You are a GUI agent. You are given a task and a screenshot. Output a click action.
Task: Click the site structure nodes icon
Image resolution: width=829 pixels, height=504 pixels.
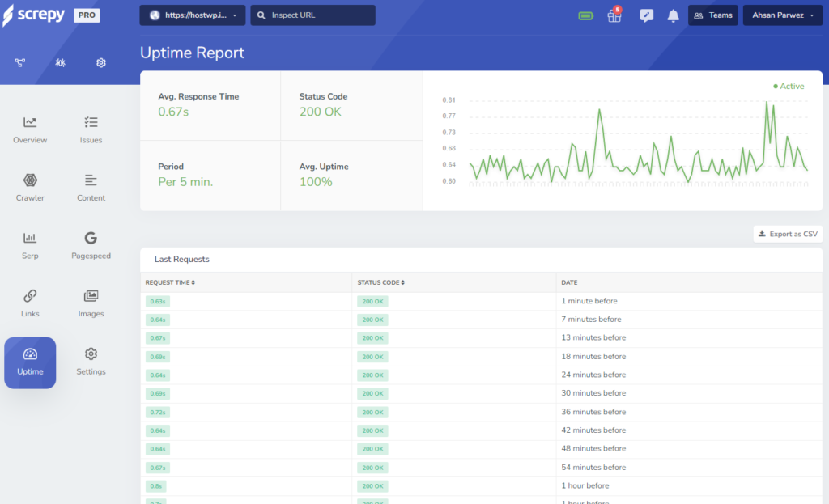pos(20,62)
